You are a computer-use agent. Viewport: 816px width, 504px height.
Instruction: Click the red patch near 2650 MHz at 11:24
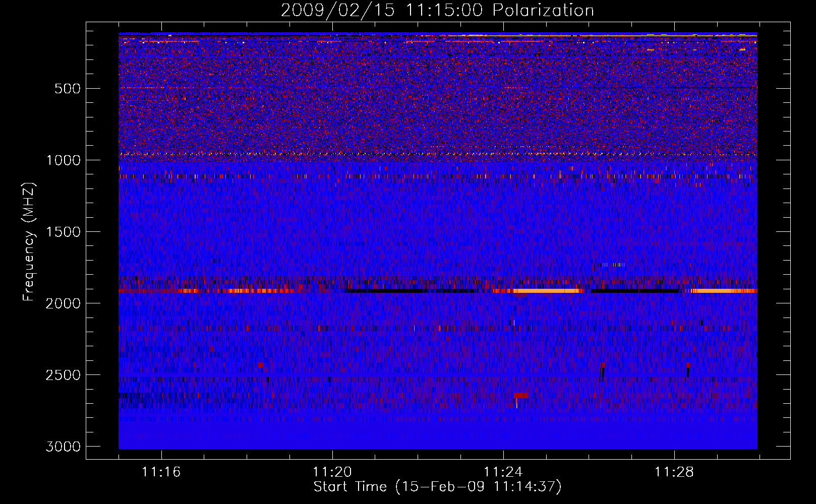521,395
